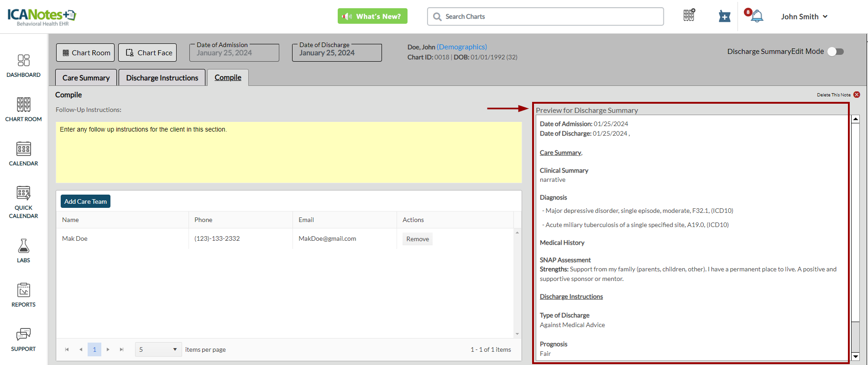868x365 pixels.
Task: Switch to Care Summary tab
Action: (86, 78)
